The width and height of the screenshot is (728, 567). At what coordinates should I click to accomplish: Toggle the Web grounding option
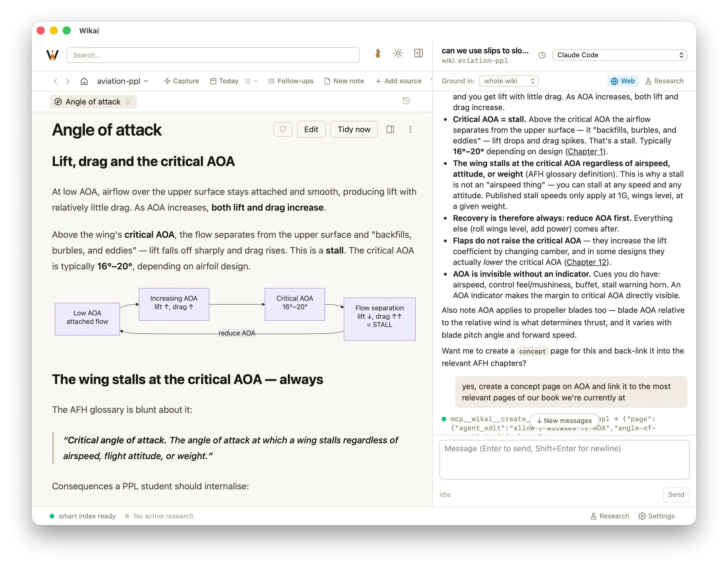pos(622,81)
